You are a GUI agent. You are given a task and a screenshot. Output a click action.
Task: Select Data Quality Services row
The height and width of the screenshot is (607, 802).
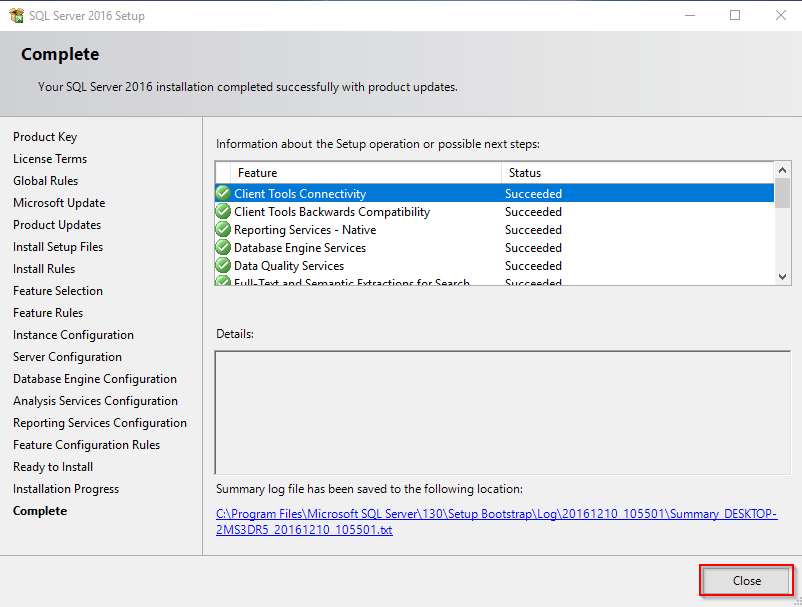tap(495, 265)
